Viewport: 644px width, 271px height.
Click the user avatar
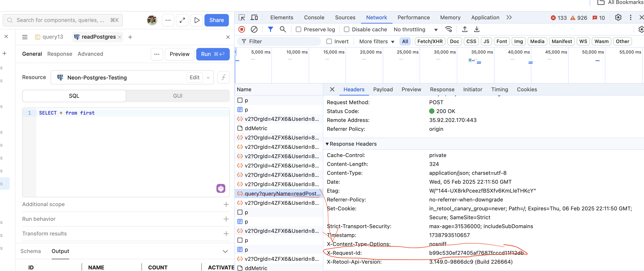point(152,20)
